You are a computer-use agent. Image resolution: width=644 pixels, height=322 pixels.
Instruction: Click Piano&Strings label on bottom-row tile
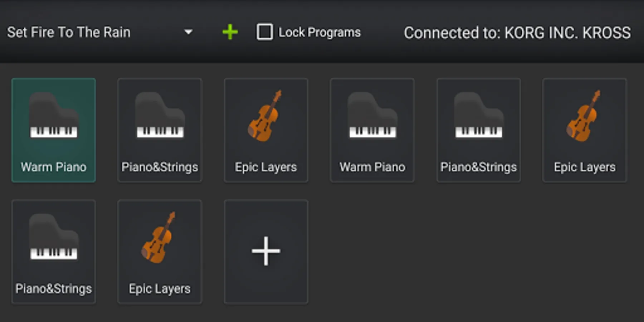tap(54, 289)
